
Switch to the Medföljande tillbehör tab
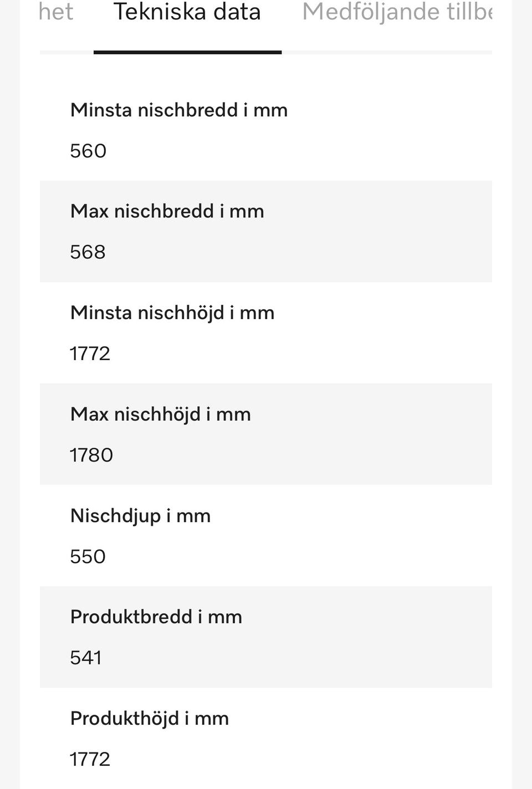click(x=396, y=12)
